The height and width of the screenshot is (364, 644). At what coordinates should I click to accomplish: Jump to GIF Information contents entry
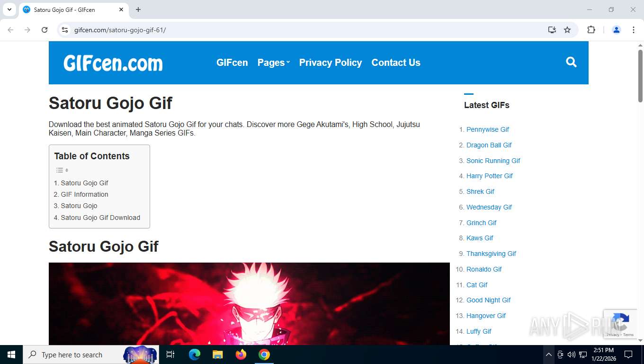tap(81, 194)
